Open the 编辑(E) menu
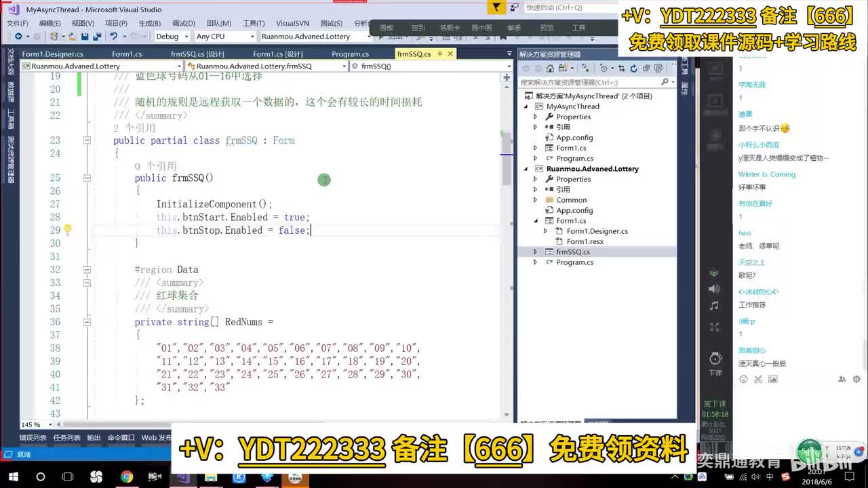 click(x=50, y=23)
